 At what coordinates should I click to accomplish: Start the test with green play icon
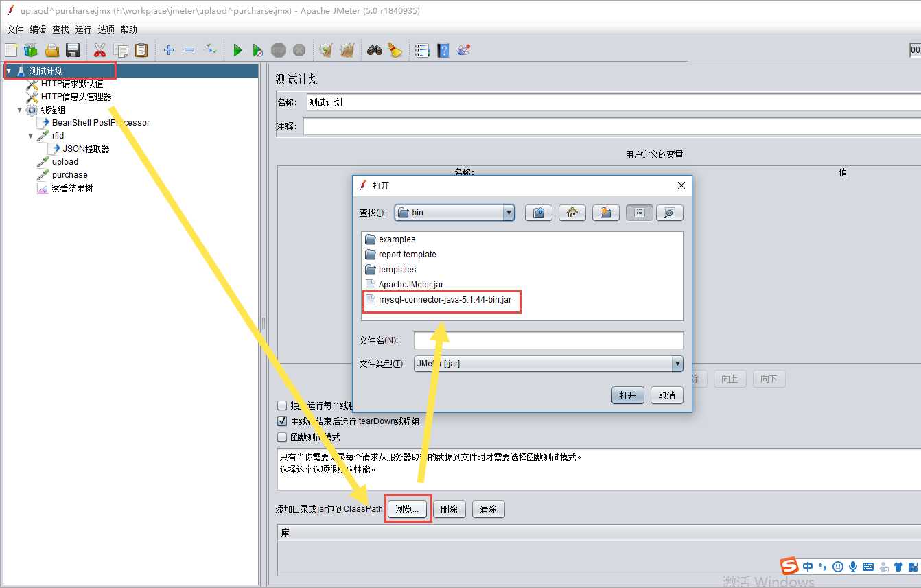pyautogui.click(x=237, y=50)
